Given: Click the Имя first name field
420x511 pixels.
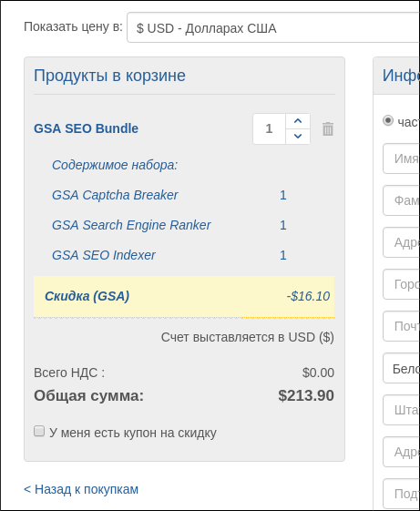Looking at the screenshot, I should (402, 158).
